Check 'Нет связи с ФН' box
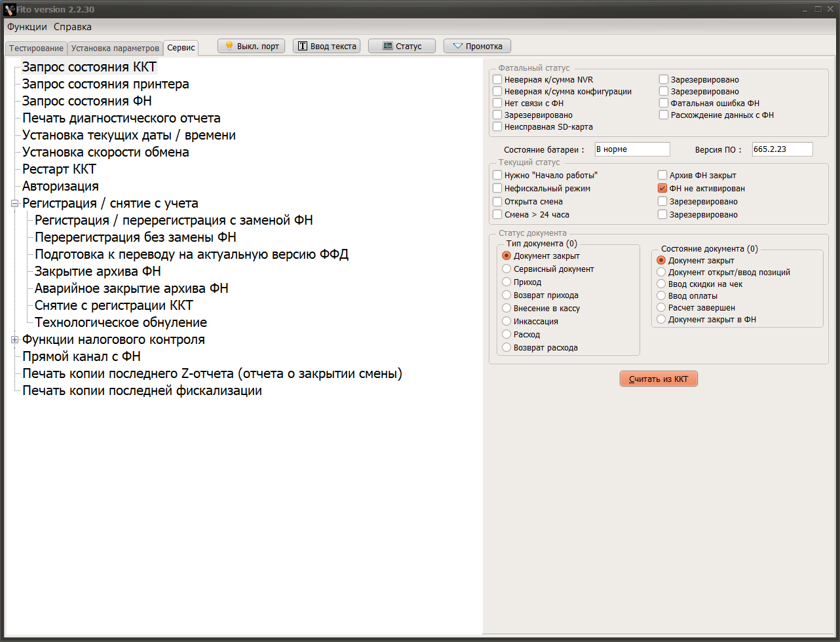 (x=498, y=104)
